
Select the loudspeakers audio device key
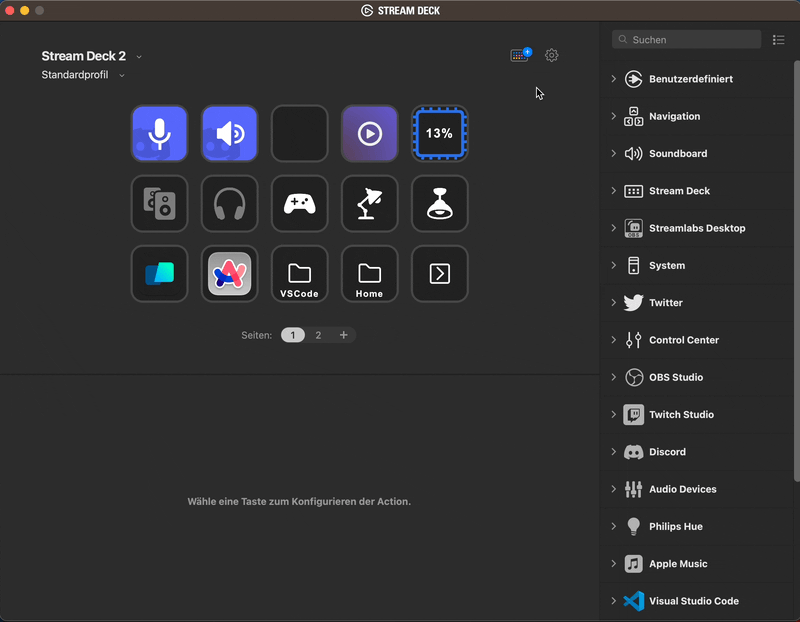click(x=159, y=204)
